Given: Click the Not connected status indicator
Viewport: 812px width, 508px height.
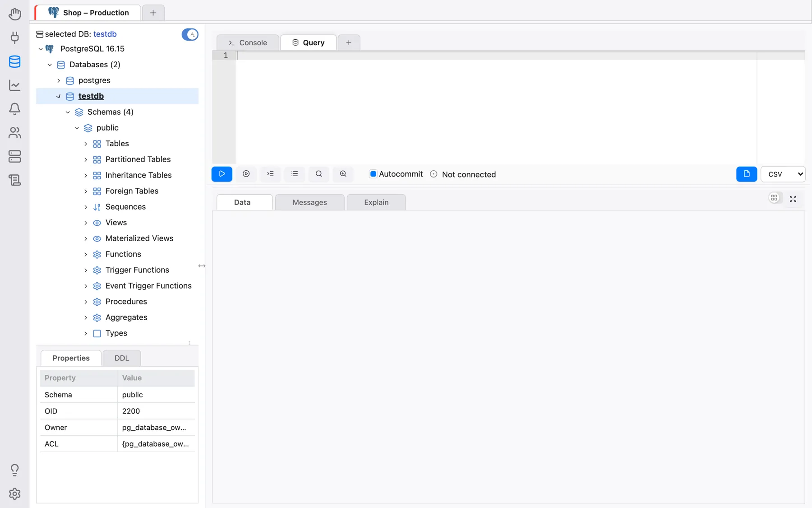Looking at the screenshot, I should pyautogui.click(x=463, y=174).
